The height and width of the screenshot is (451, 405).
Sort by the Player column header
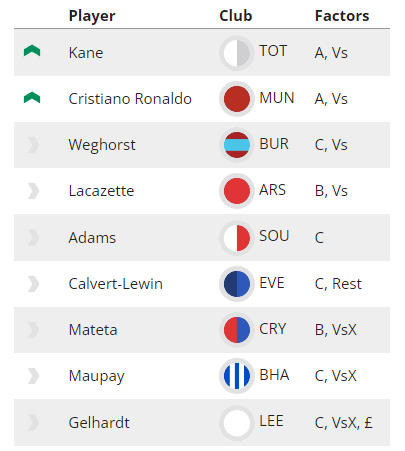92,16
